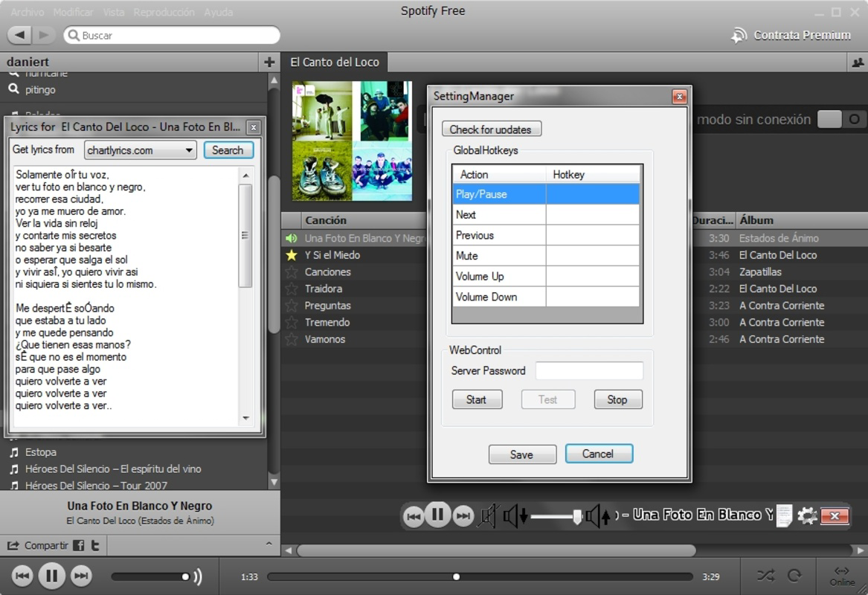Click the magnifier icon next to pitingo

tap(14, 89)
